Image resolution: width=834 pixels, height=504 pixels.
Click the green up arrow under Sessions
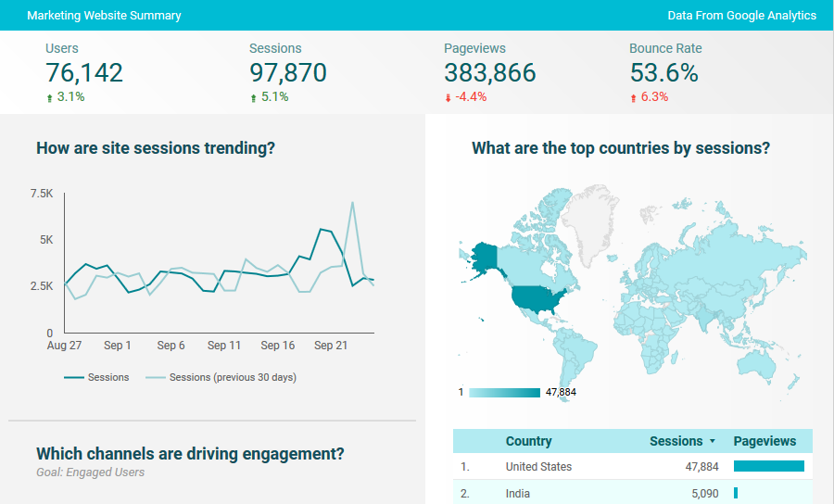click(253, 97)
